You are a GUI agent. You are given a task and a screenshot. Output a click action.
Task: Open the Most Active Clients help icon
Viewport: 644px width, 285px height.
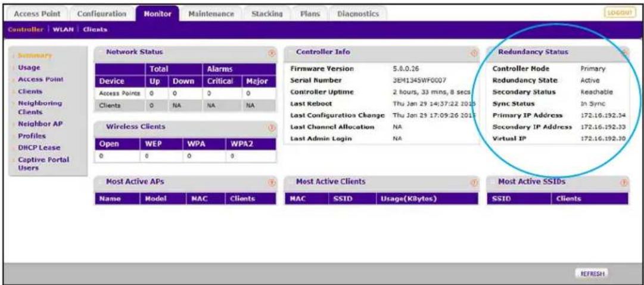point(474,182)
